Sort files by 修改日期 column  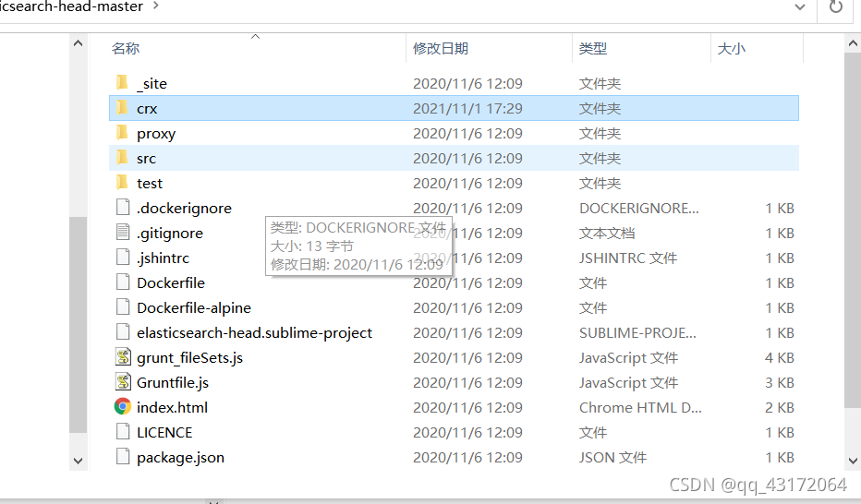click(441, 48)
